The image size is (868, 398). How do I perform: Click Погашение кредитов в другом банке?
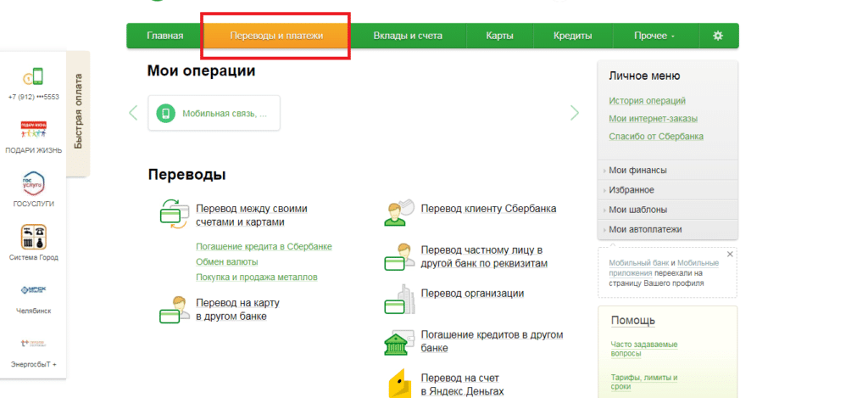click(x=492, y=341)
